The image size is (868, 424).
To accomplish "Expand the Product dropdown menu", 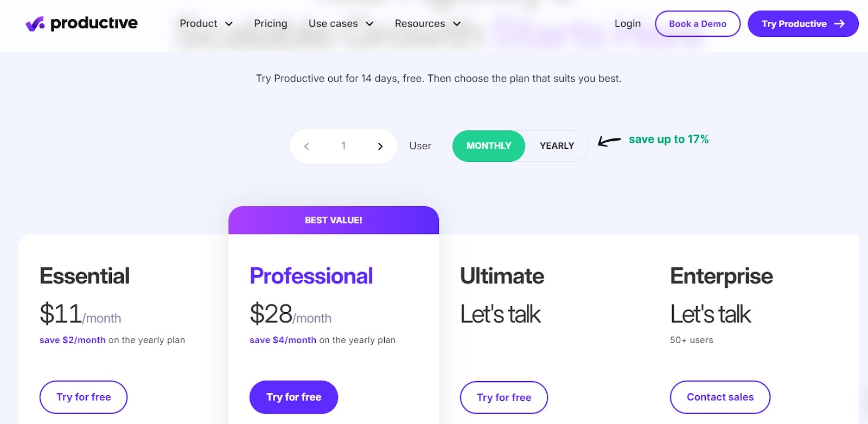I will click(205, 23).
